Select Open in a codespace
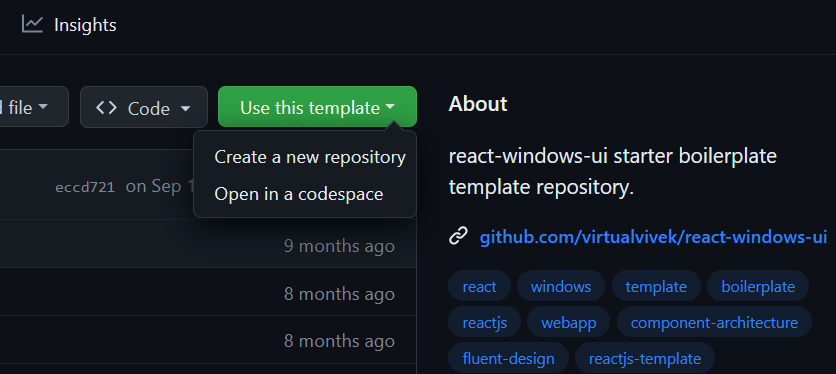The height and width of the screenshot is (374, 836). pos(299,194)
